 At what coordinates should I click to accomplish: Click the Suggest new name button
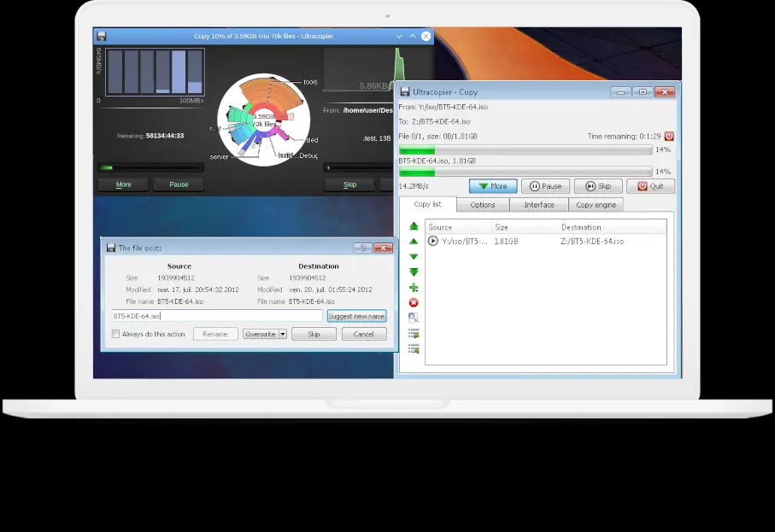[x=356, y=316]
